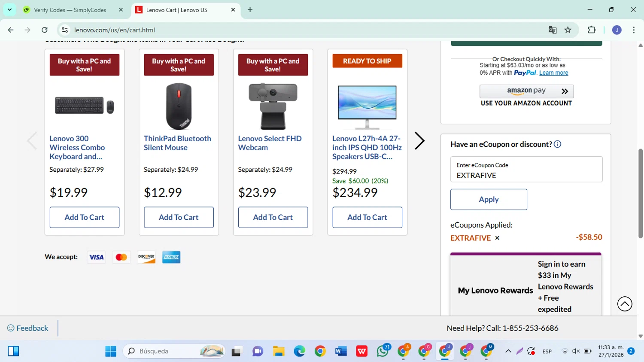Close the Lenovo Cart tab
Screen dimensions: 644x362
[x=233, y=10]
